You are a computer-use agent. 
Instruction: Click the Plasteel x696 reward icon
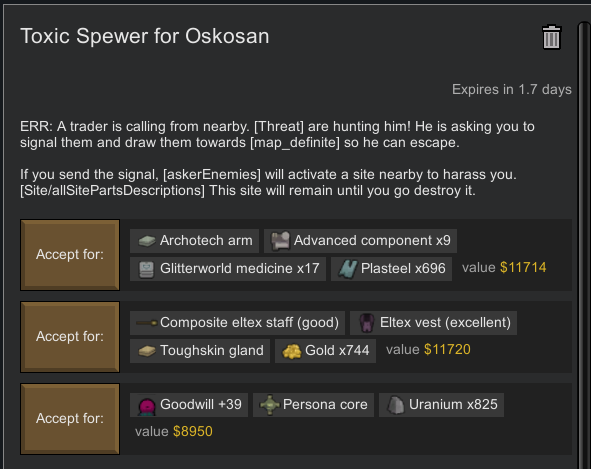(x=348, y=269)
